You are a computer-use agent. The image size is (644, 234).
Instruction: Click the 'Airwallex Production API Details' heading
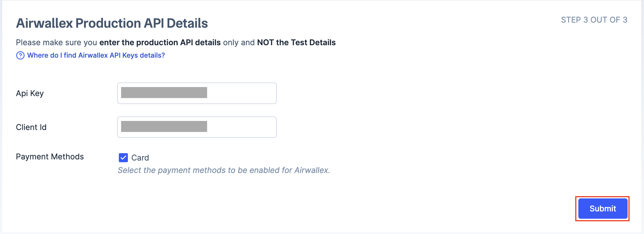click(112, 23)
